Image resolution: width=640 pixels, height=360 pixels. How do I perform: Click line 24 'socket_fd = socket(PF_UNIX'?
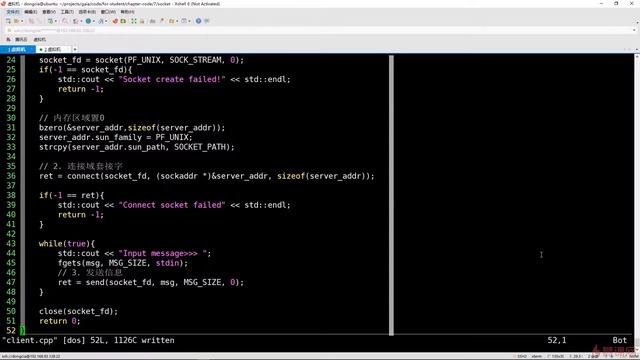(141, 60)
